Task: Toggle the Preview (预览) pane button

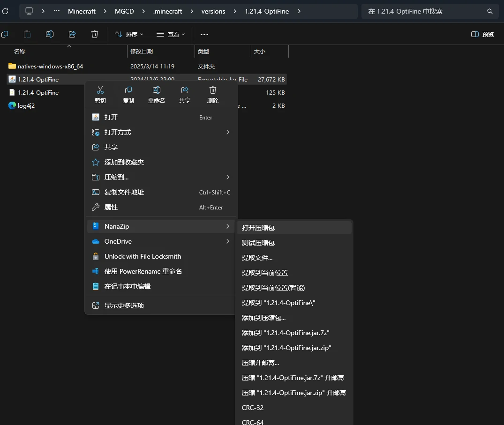Action: pyautogui.click(x=482, y=34)
